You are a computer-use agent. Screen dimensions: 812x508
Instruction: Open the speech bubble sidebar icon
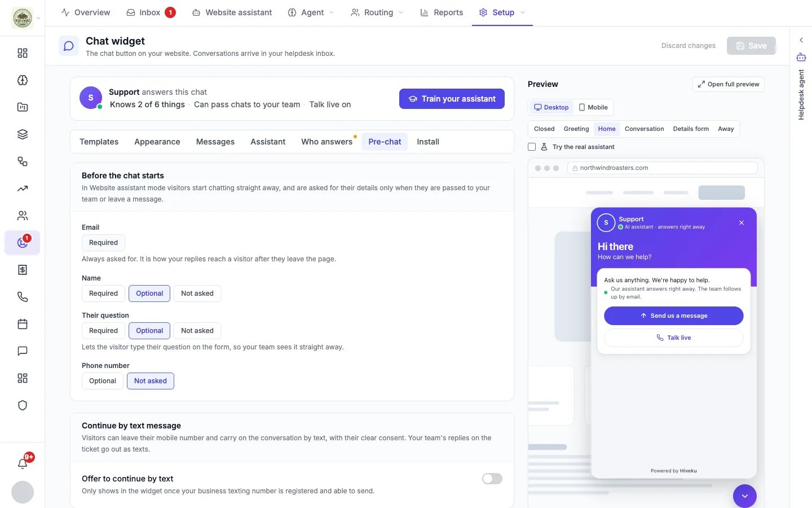(x=23, y=351)
